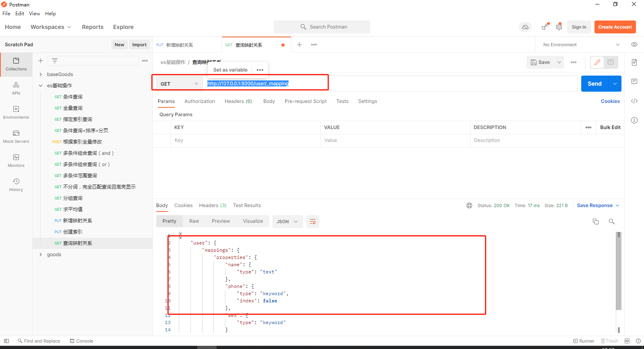644x349 pixels.
Task: Open the Test Results response tab
Action: click(247, 205)
